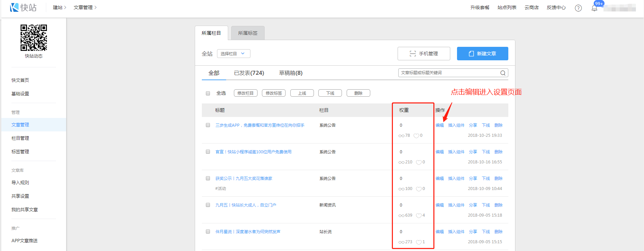
Task: Click the like heart icon for 九月五 article
Action: (419, 216)
